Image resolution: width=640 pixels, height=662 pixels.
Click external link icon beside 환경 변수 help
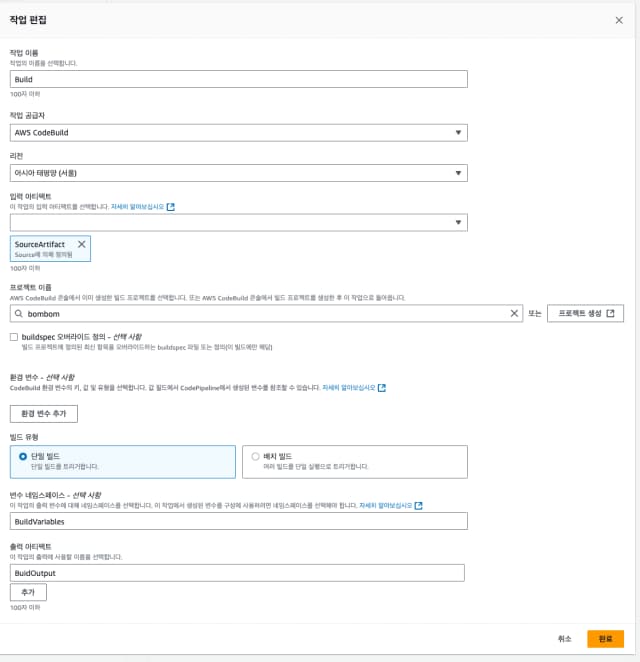coord(382,388)
